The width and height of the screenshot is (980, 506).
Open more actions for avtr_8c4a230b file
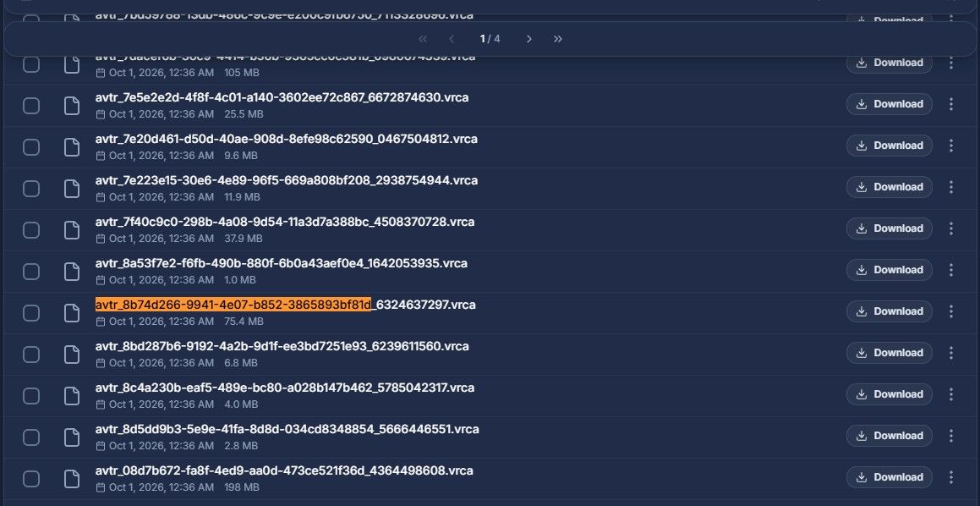pyautogui.click(x=950, y=394)
